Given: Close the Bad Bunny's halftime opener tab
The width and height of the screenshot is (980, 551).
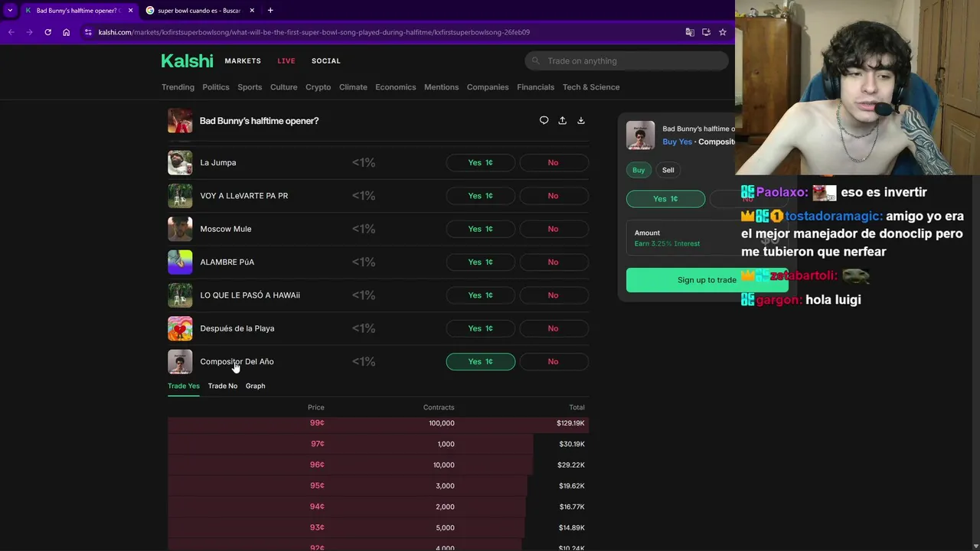Looking at the screenshot, I should [x=130, y=10].
